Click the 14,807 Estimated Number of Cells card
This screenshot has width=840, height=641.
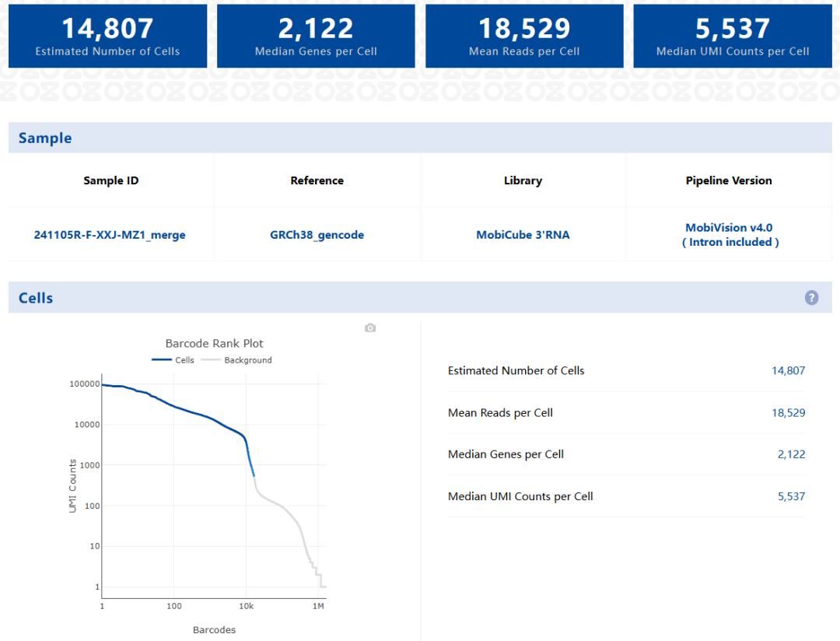[x=108, y=36]
